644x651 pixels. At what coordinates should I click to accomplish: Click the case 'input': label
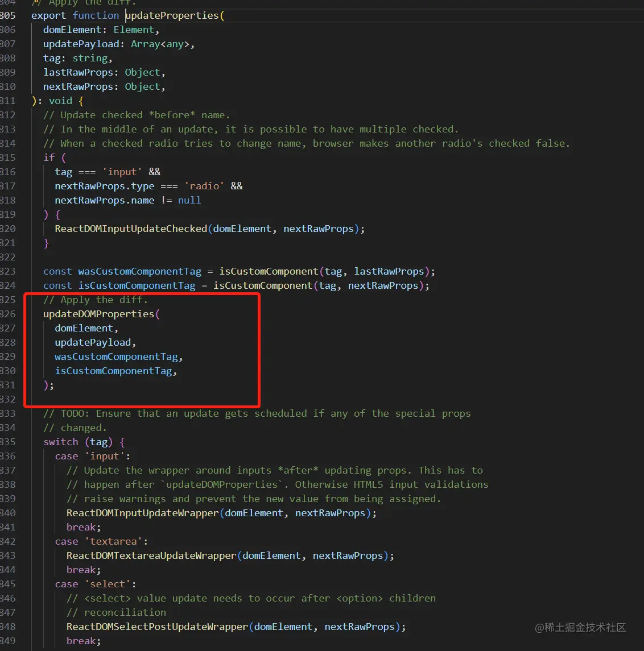click(93, 457)
